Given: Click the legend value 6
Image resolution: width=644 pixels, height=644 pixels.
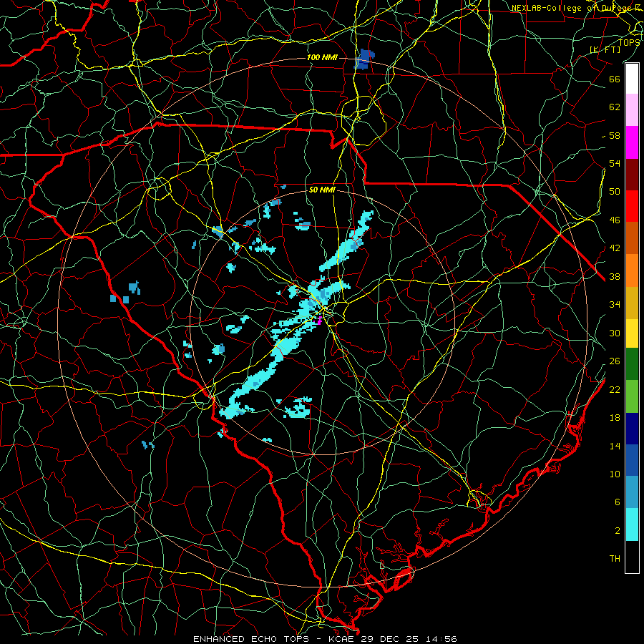Looking at the screenshot, I should (617, 502).
